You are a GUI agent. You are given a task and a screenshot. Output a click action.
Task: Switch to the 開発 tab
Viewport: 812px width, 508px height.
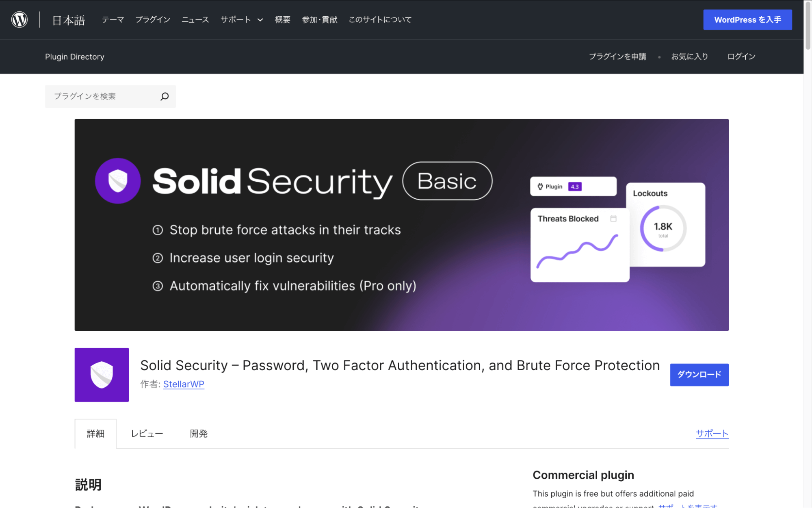coord(199,433)
